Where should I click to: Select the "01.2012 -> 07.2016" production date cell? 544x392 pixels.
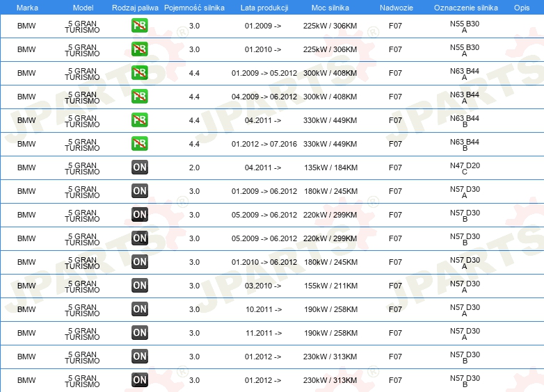[x=264, y=144]
